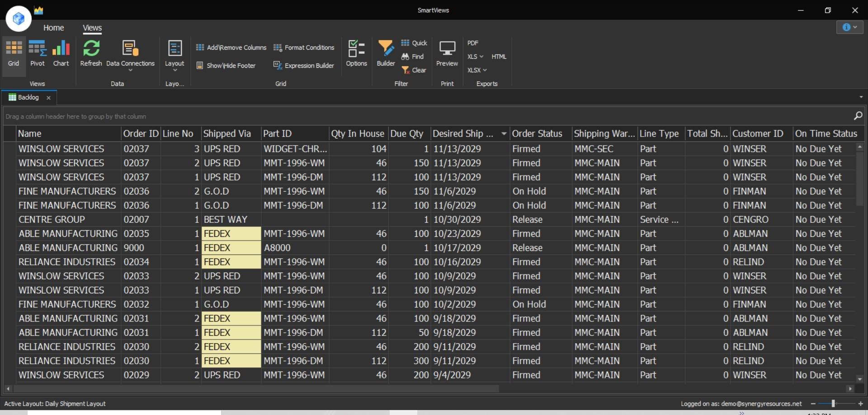Open the Desired Ship column filter arrow
Screen dimensions: 868x415
pyautogui.click(x=504, y=134)
